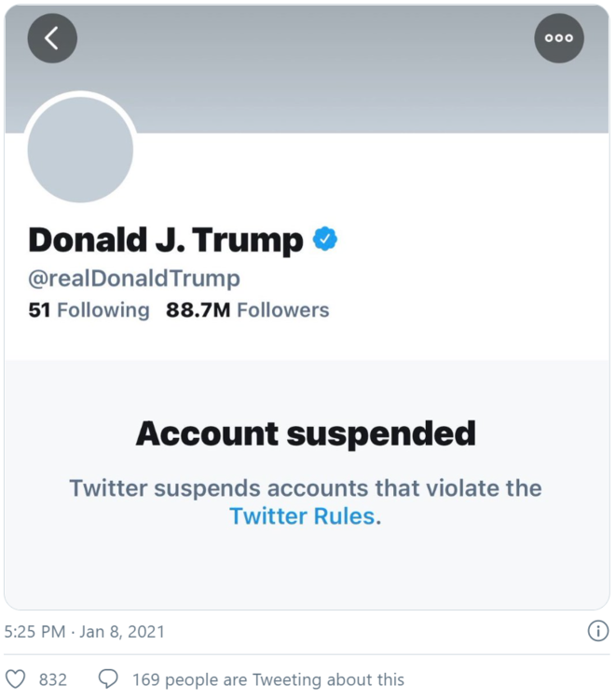Click the 'Jan 8, 2021' date text
616x699 pixels.
pos(122,631)
